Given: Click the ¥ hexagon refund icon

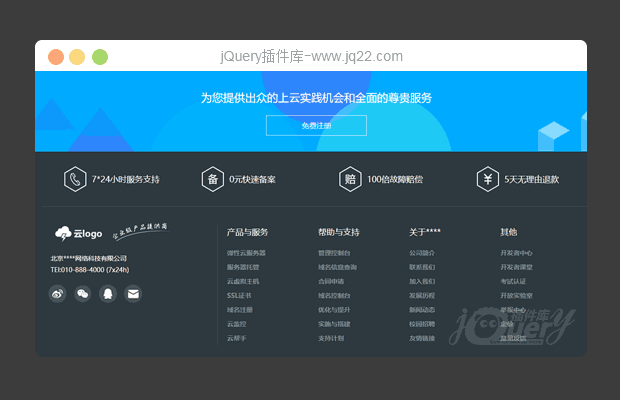Looking at the screenshot, I should pos(487,179).
